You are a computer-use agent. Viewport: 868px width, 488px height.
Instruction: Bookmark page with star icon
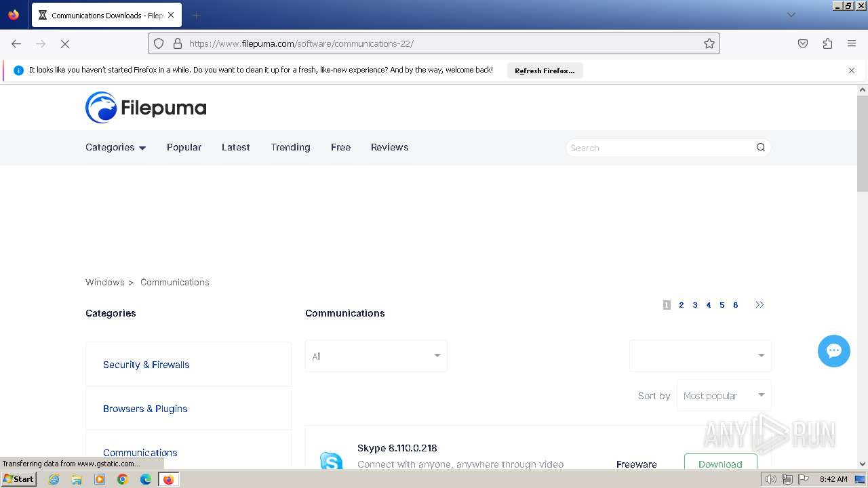coord(709,43)
